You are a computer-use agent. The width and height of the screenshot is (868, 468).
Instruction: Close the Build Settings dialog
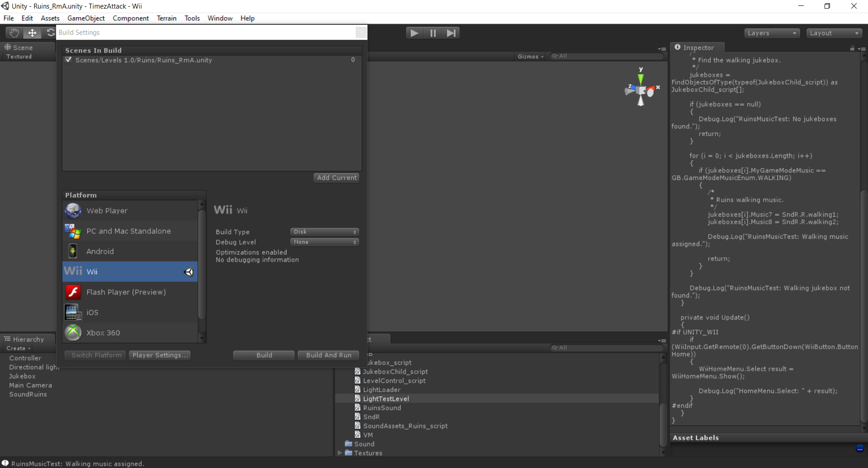(361, 33)
